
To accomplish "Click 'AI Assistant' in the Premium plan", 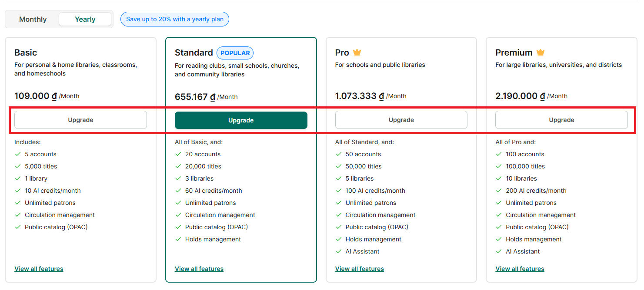I will [523, 251].
